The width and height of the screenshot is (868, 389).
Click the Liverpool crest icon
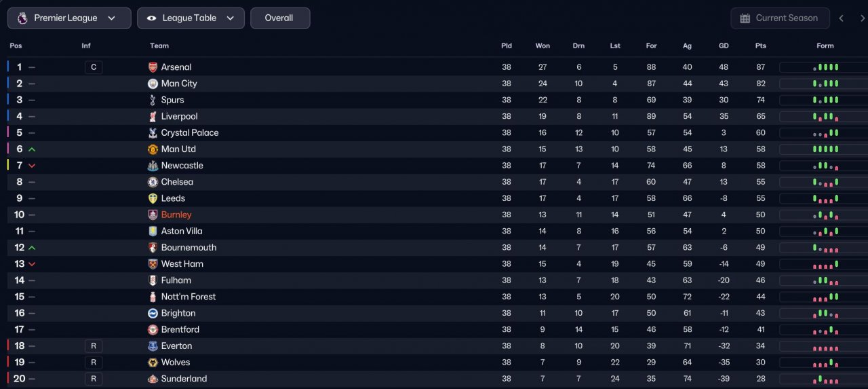[x=153, y=116]
